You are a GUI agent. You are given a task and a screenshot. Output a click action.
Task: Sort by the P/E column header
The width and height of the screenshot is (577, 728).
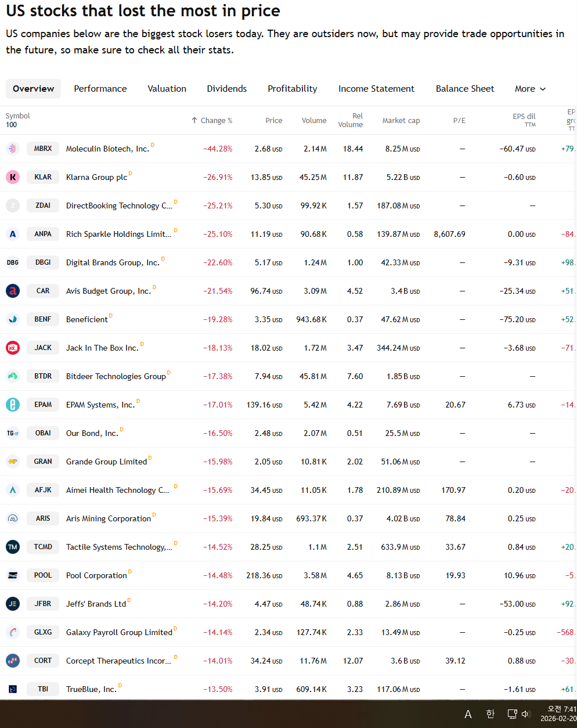[459, 120]
